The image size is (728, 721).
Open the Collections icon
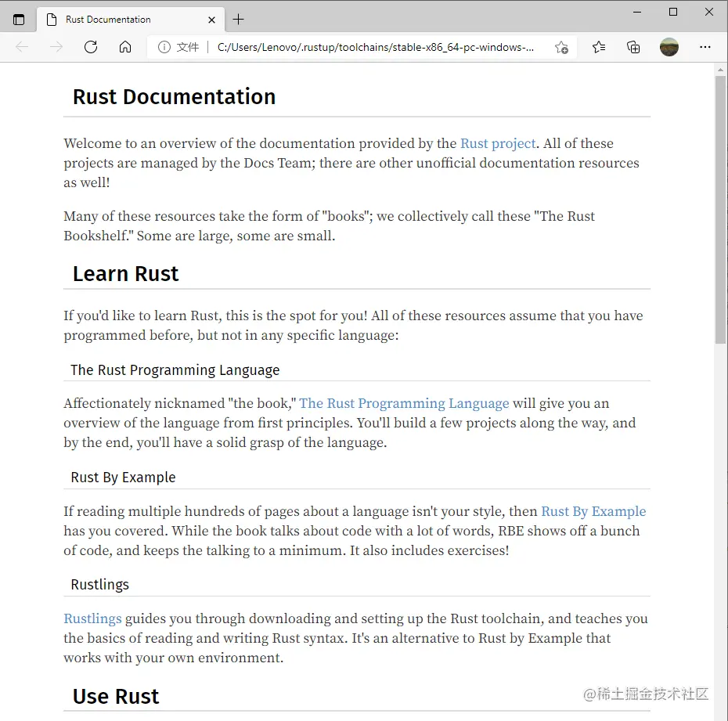point(633,47)
